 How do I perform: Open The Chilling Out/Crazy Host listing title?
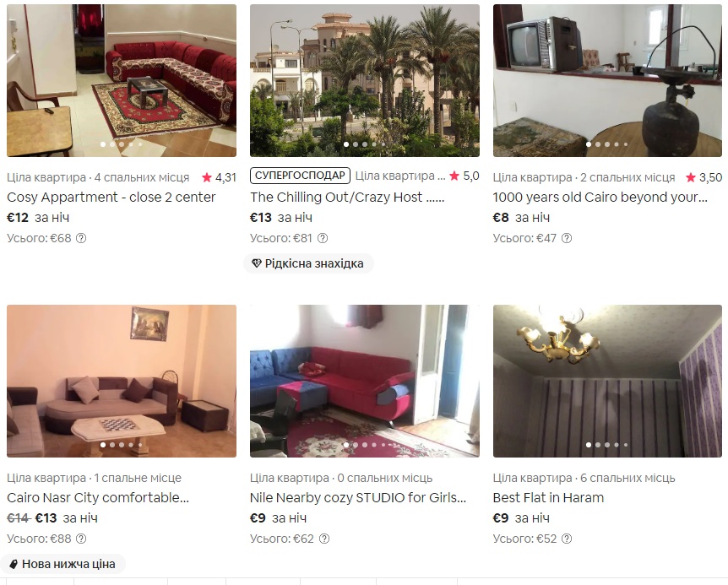point(347,198)
